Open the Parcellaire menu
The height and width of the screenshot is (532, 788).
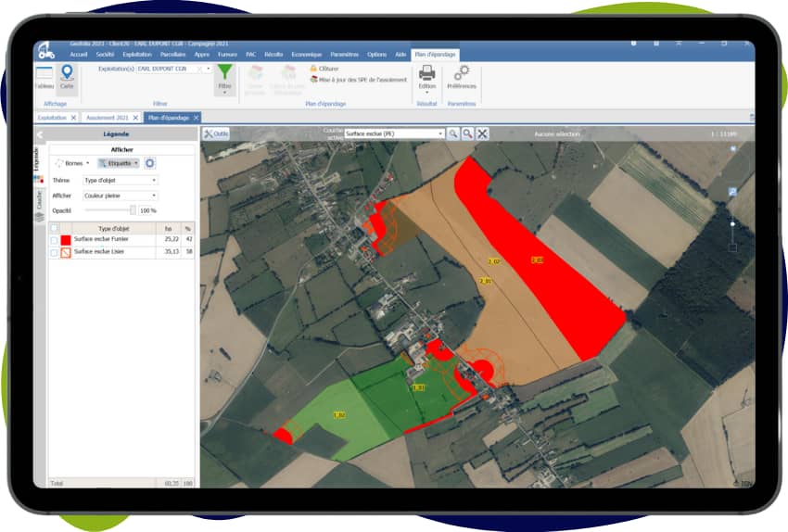[172, 55]
